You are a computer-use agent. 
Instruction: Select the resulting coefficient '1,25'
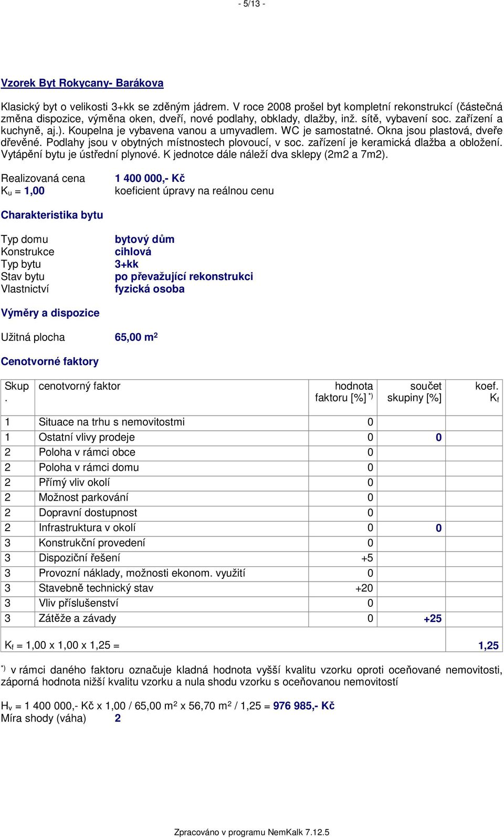(x=488, y=646)
